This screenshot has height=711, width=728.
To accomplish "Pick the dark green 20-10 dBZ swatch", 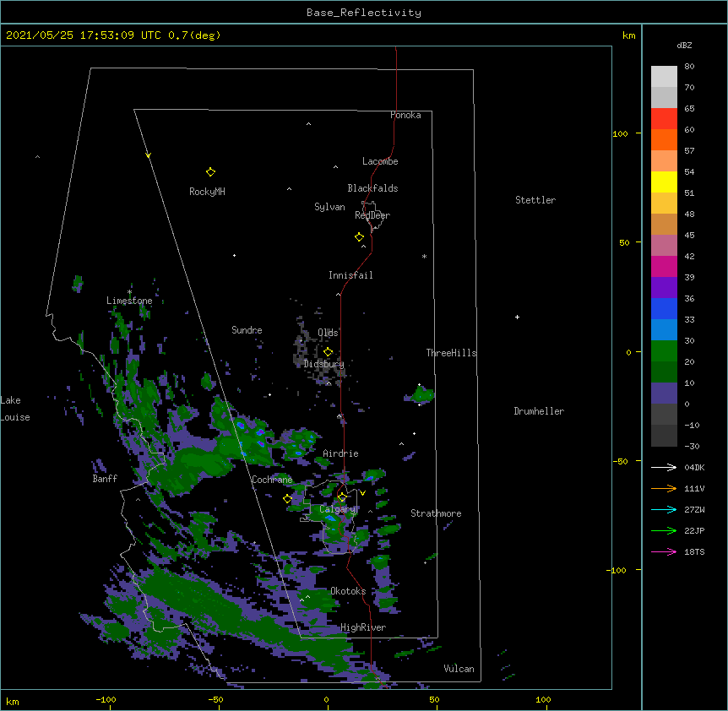I will point(664,372).
